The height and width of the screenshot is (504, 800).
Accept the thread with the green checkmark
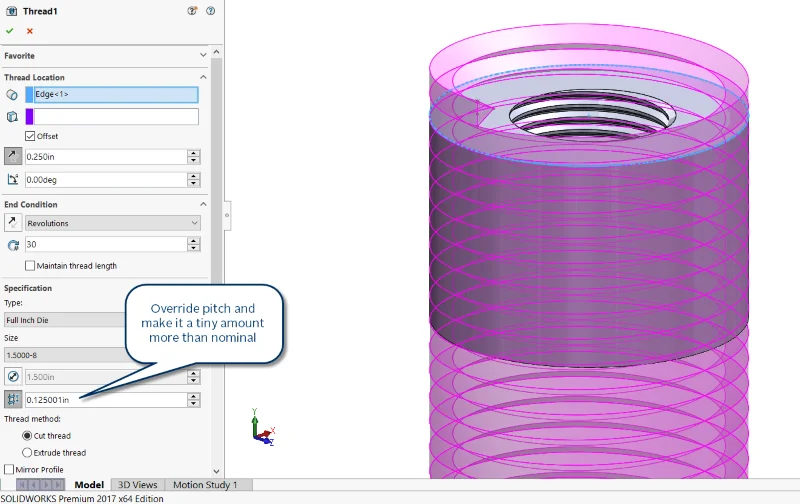(x=10, y=31)
